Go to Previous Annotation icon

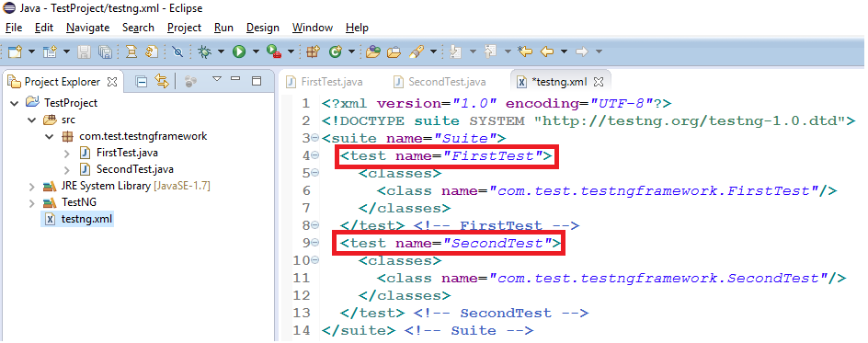click(x=490, y=52)
